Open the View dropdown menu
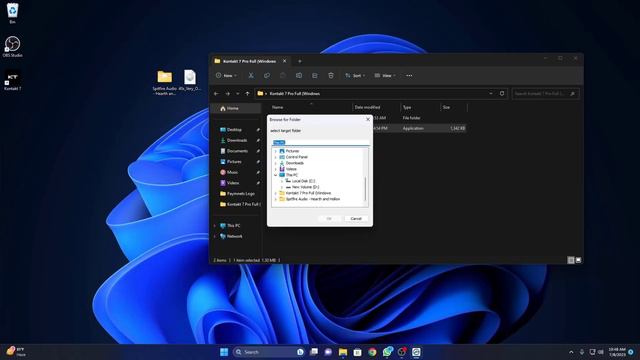Image resolution: width=640 pixels, height=360 pixels. click(x=385, y=76)
